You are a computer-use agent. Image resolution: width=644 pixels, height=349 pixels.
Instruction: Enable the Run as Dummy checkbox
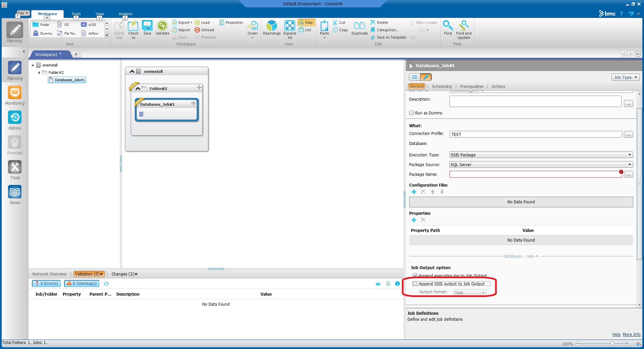[x=412, y=113]
